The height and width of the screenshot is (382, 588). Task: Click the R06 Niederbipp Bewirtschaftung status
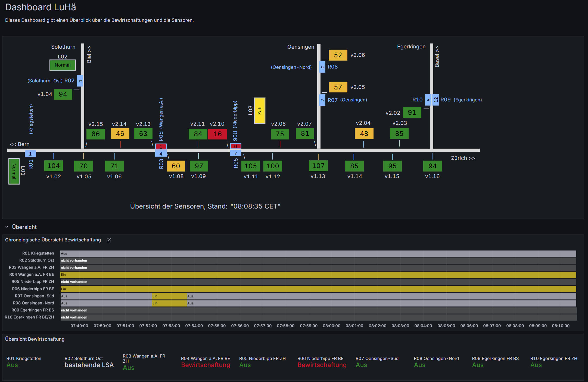(322, 365)
